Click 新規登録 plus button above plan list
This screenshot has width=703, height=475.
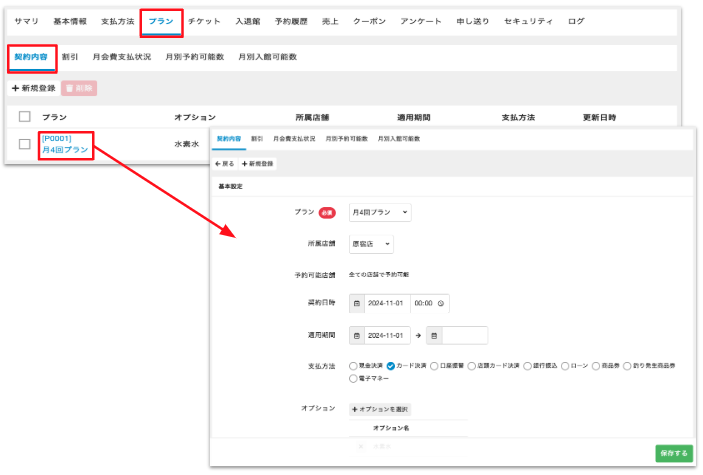[x=33, y=88]
